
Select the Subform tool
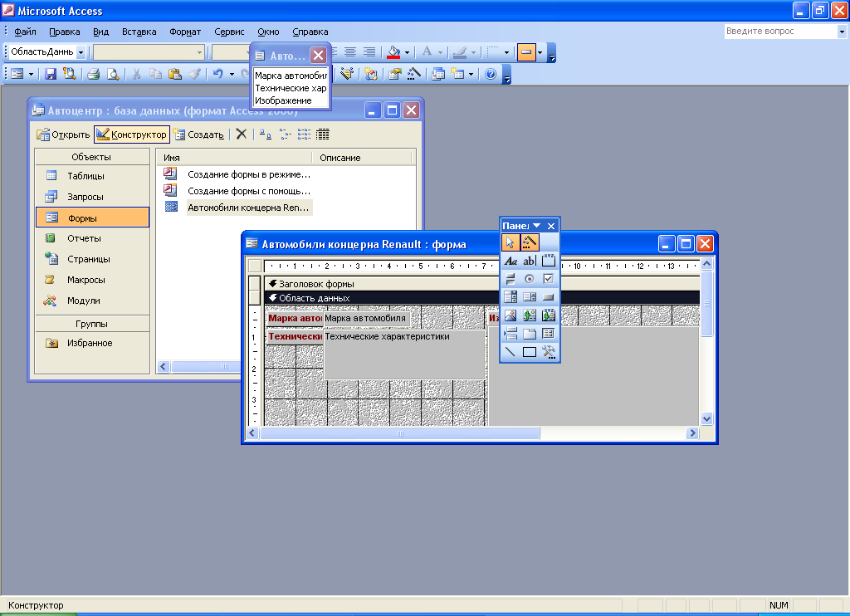pos(549,334)
